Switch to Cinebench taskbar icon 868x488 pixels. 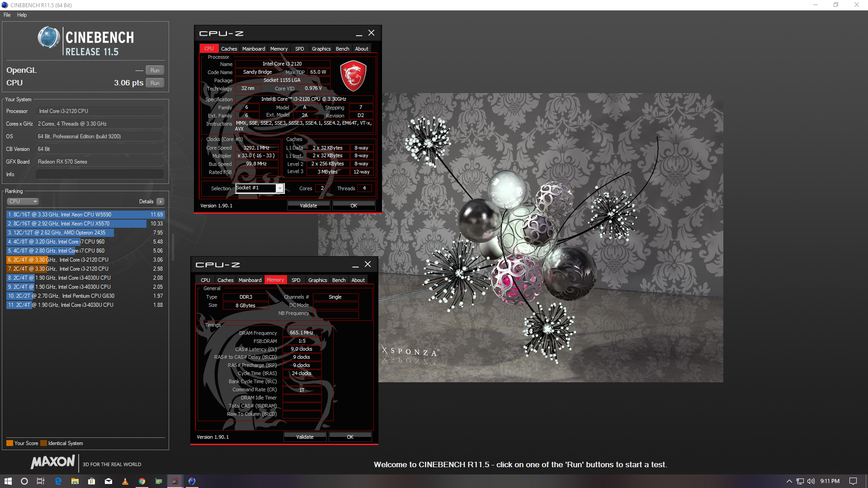192,481
